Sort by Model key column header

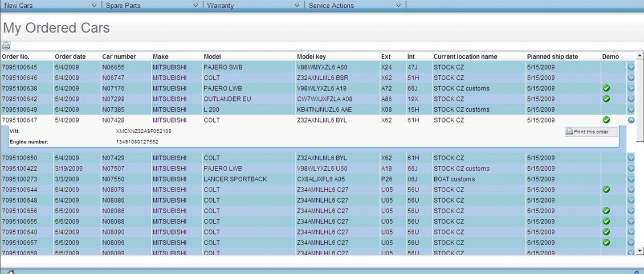pyautogui.click(x=311, y=57)
